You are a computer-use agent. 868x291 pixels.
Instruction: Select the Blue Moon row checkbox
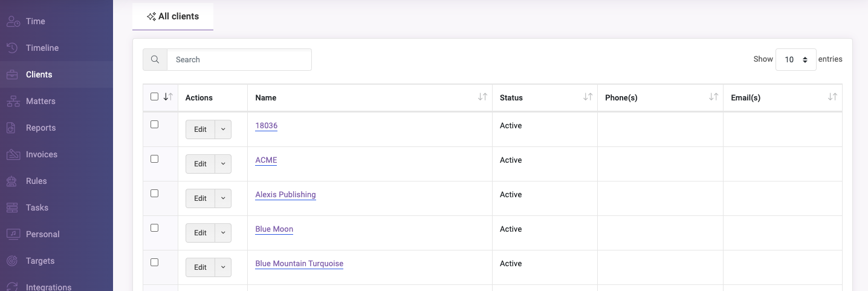(154, 227)
